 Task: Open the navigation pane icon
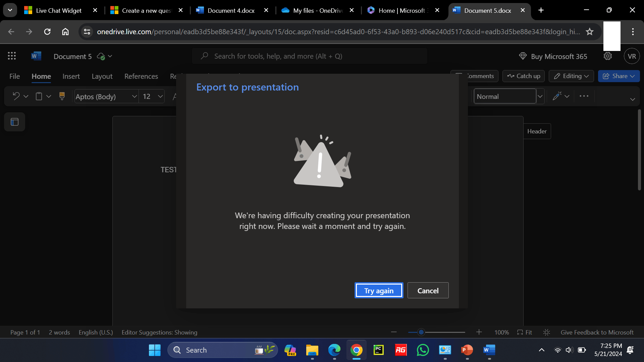14,122
